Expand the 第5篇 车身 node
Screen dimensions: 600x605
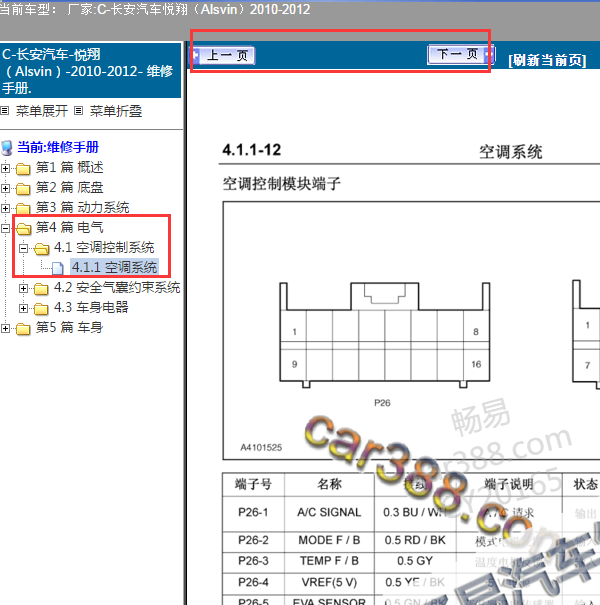coord(5,328)
